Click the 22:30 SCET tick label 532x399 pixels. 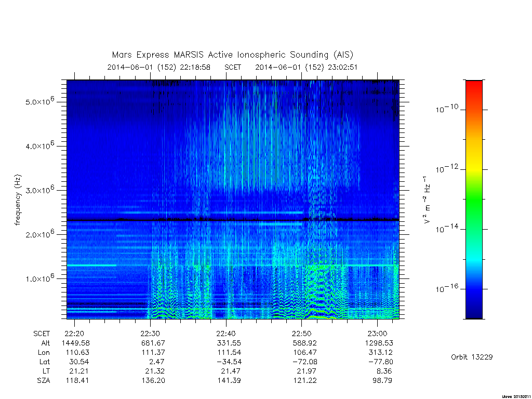click(x=150, y=334)
